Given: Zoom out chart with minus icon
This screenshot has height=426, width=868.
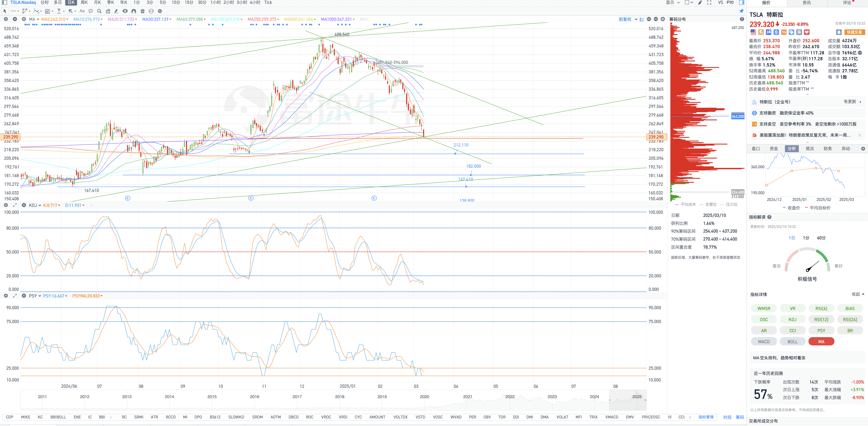Looking at the screenshot, I should tap(656, 19).
